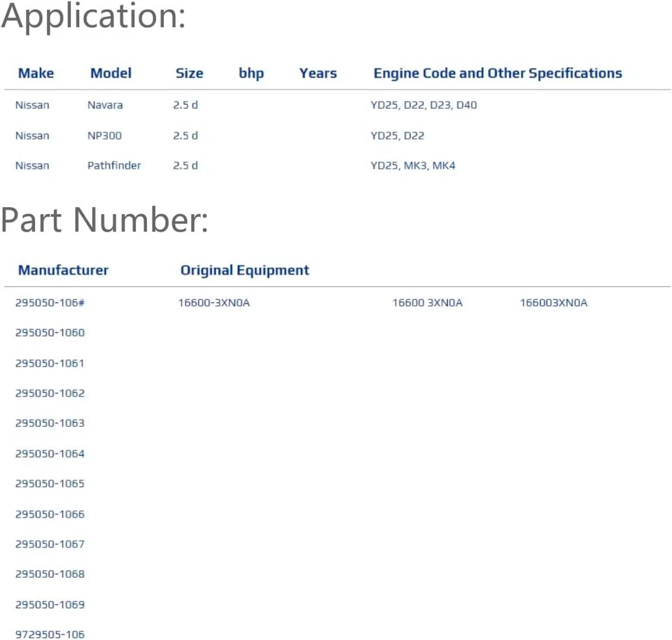Image resolution: width=672 pixels, height=640 pixels.
Task: Click part number 295050-1062
Action: tap(50, 394)
